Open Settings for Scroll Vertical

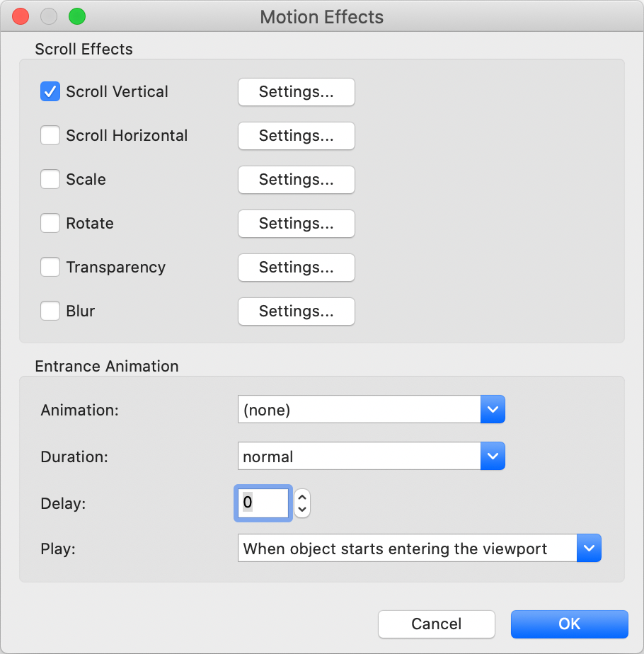coord(296,92)
